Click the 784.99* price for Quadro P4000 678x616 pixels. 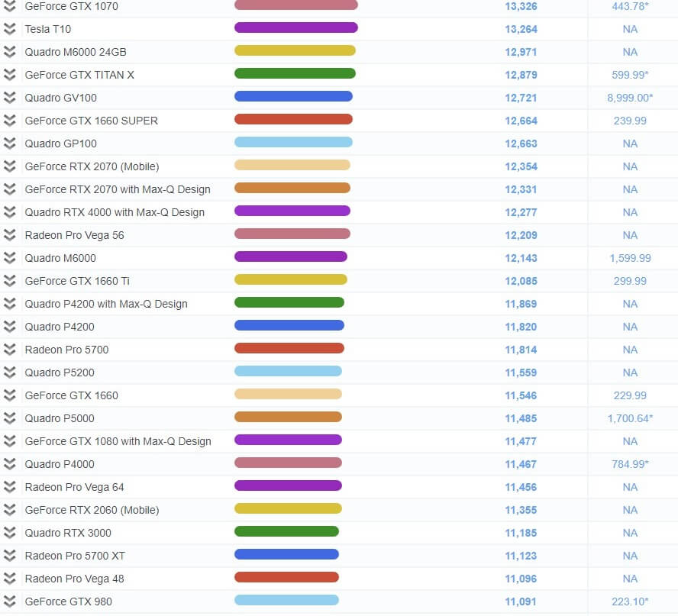pyautogui.click(x=631, y=464)
